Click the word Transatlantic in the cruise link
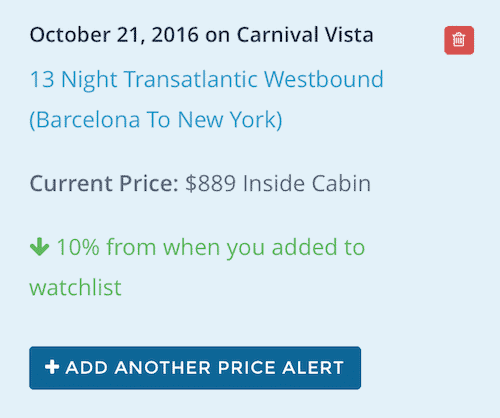The height and width of the screenshot is (418, 500). (x=191, y=79)
